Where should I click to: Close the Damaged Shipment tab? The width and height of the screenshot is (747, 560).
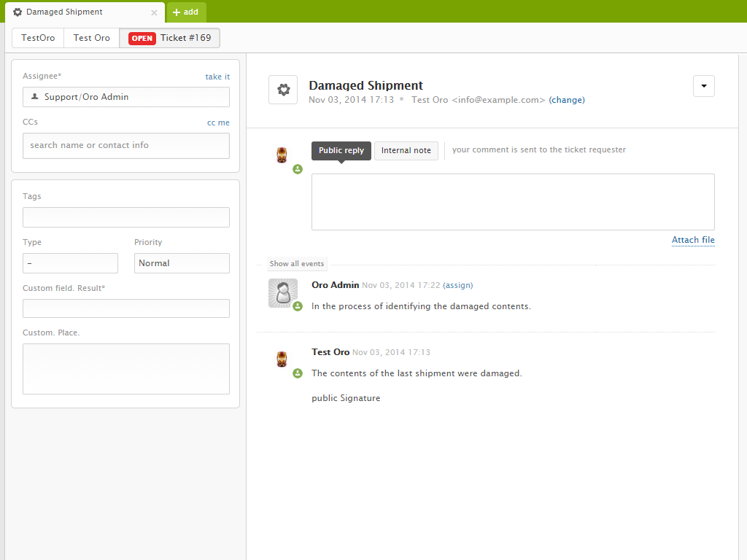click(154, 12)
